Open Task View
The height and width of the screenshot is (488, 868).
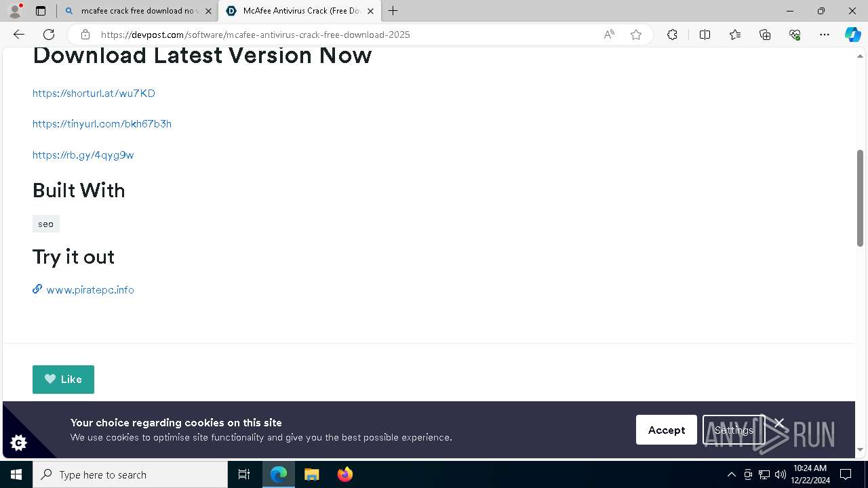244,474
